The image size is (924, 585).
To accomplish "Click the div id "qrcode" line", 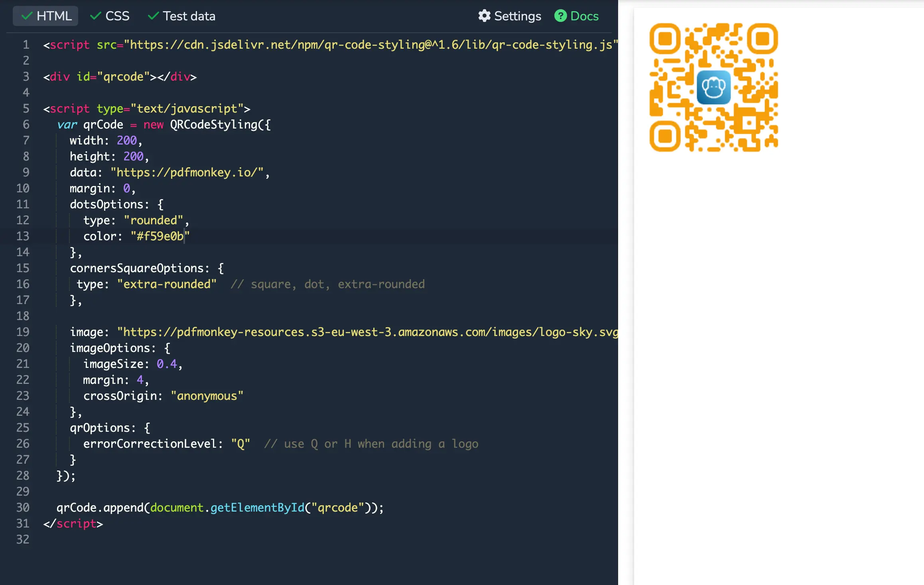I will (x=120, y=77).
